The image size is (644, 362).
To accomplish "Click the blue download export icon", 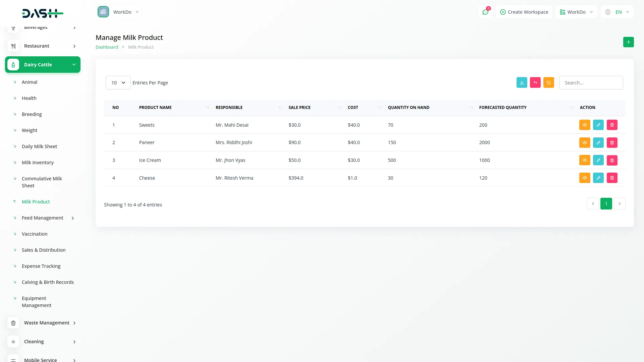I will 522,82.
